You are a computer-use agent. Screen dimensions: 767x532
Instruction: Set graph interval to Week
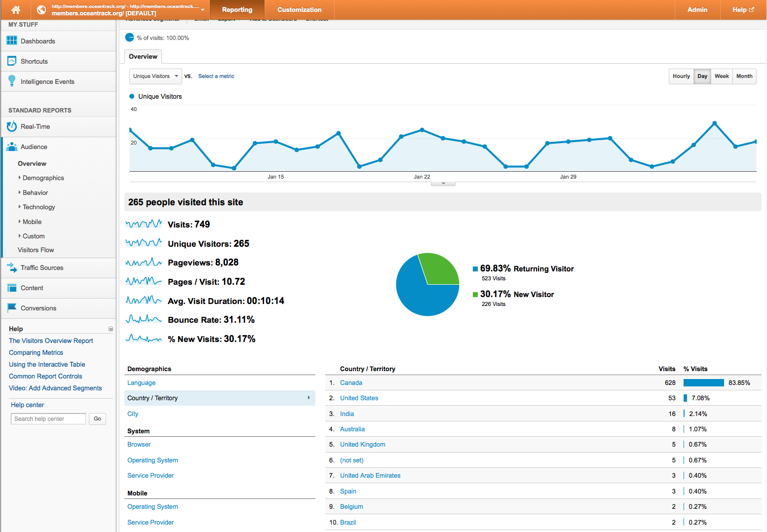click(x=722, y=76)
